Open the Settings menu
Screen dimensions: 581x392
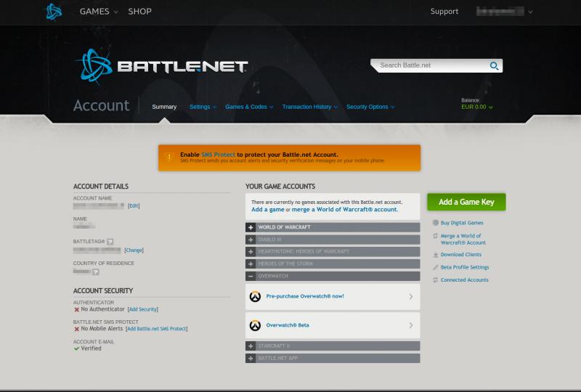(203, 107)
